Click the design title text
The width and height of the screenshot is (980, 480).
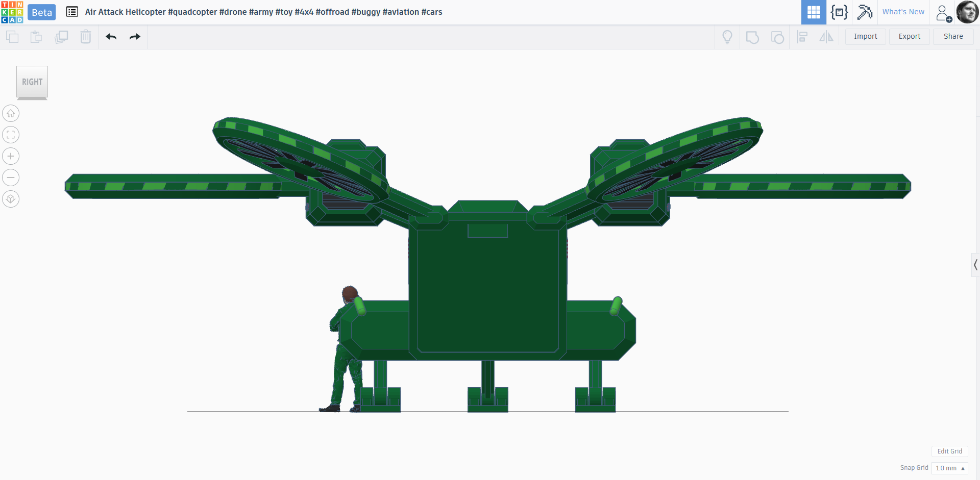(x=263, y=12)
